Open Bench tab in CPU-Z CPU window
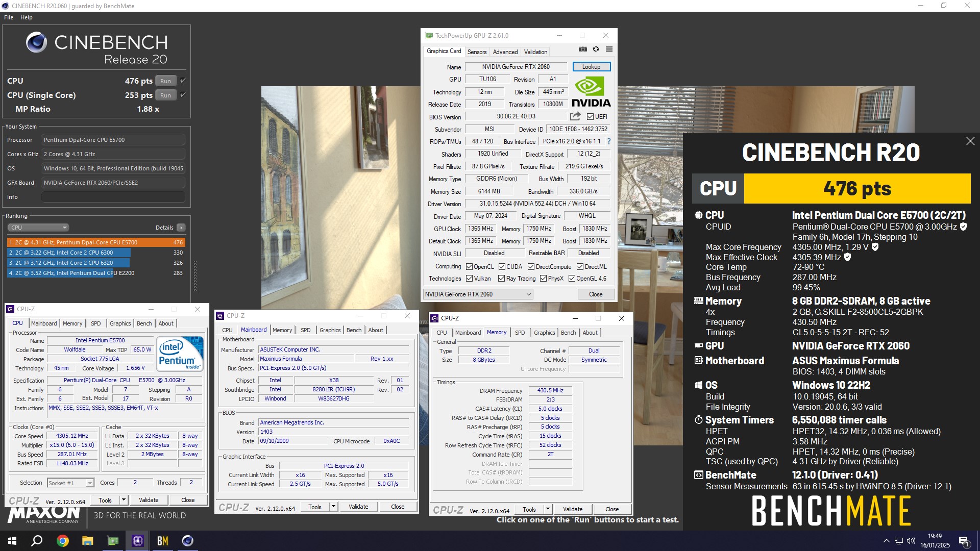Screen dimensions: 980x551 click(144, 323)
